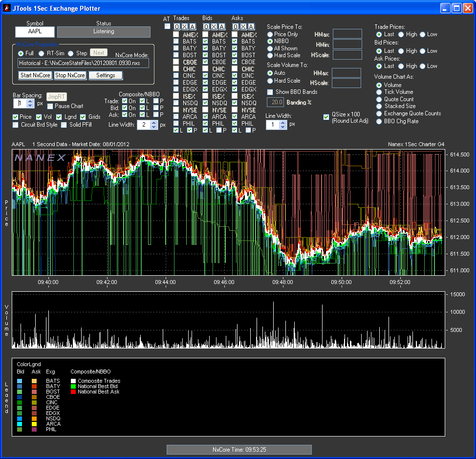Click the 'Composite Trades' legend entry

(99, 381)
